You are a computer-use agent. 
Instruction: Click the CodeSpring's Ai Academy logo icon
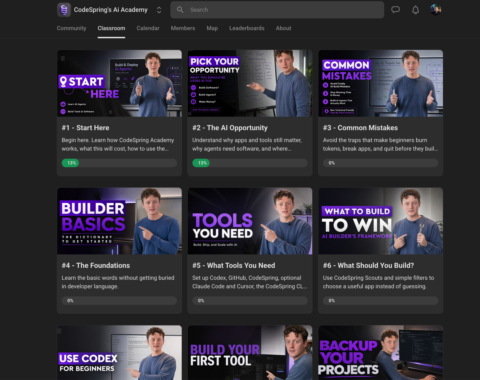coord(64,10)
